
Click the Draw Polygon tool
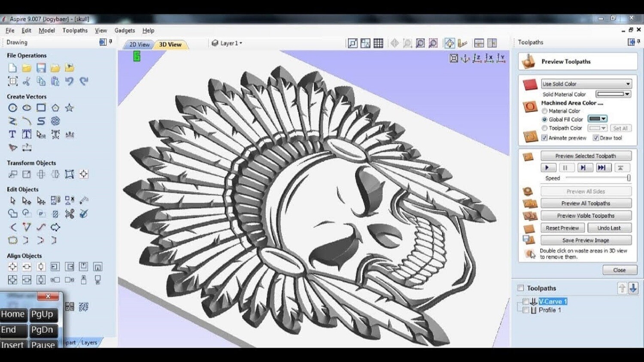pos(55,108)
